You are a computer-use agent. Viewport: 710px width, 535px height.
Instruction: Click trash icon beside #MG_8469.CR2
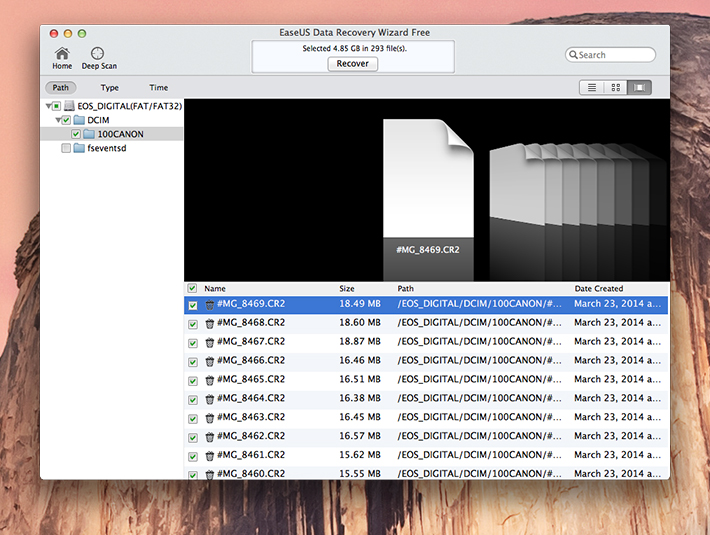210,305
